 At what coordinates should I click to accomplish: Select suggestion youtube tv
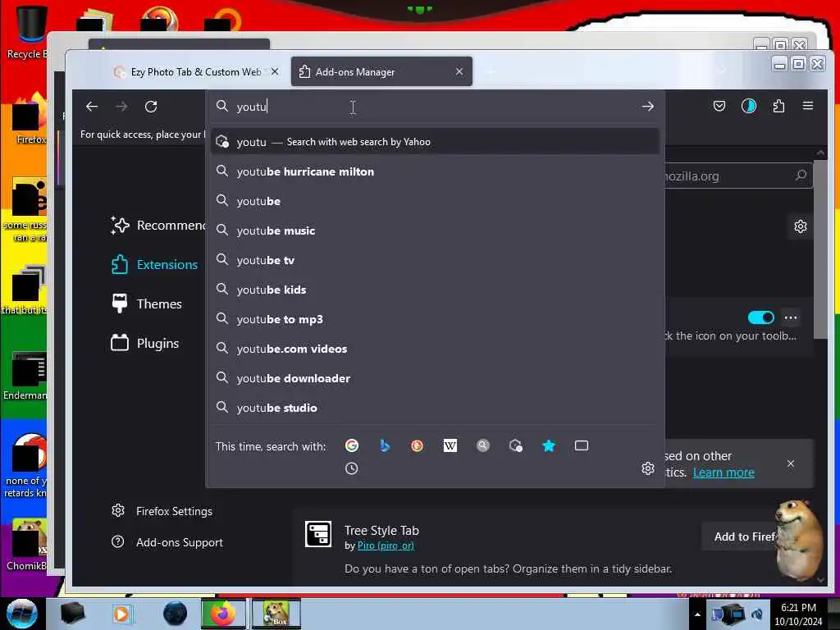tap(435, 260)
